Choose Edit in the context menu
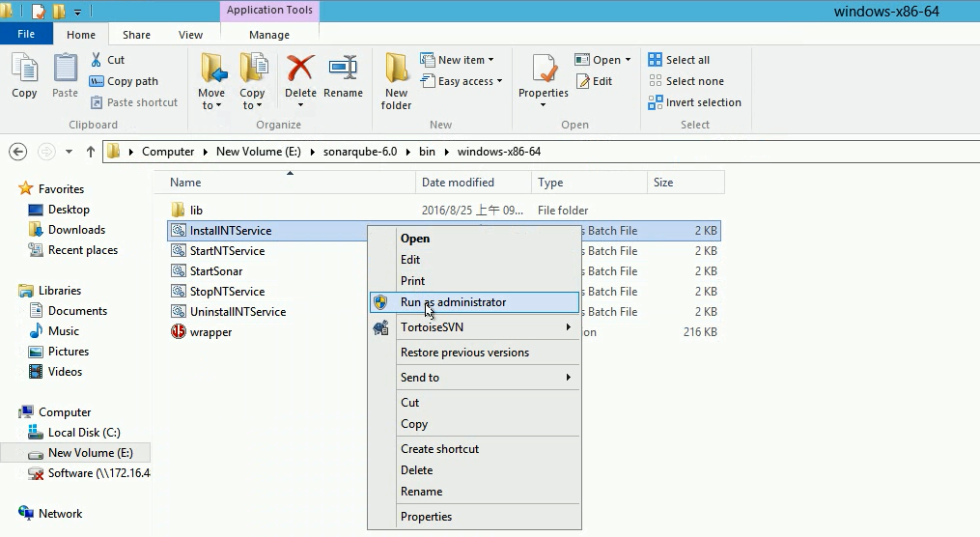980x537 pixels. coord(474,260)
